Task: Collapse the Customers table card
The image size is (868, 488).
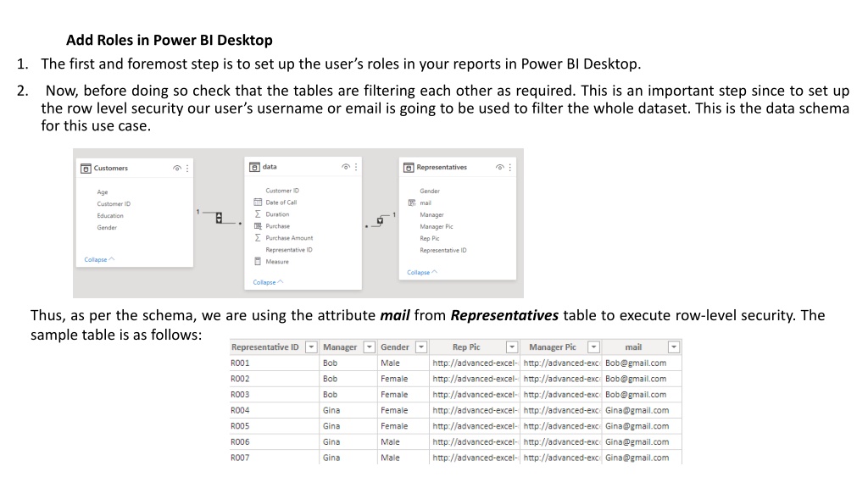Action: click(x=99, y=259)
